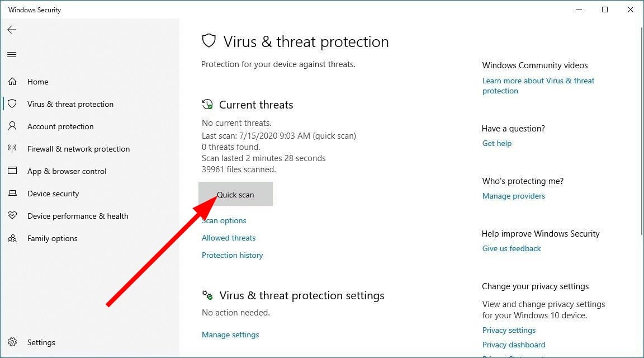This screenshot has height=358, width=644.
Task: Select the App & browser control window icon
Action: [12, 171]
